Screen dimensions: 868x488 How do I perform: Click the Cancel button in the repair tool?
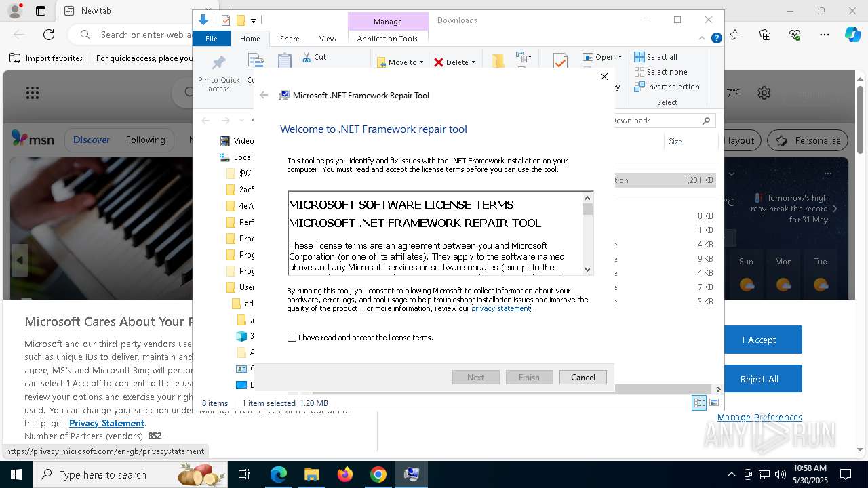[x=583, y=377]
